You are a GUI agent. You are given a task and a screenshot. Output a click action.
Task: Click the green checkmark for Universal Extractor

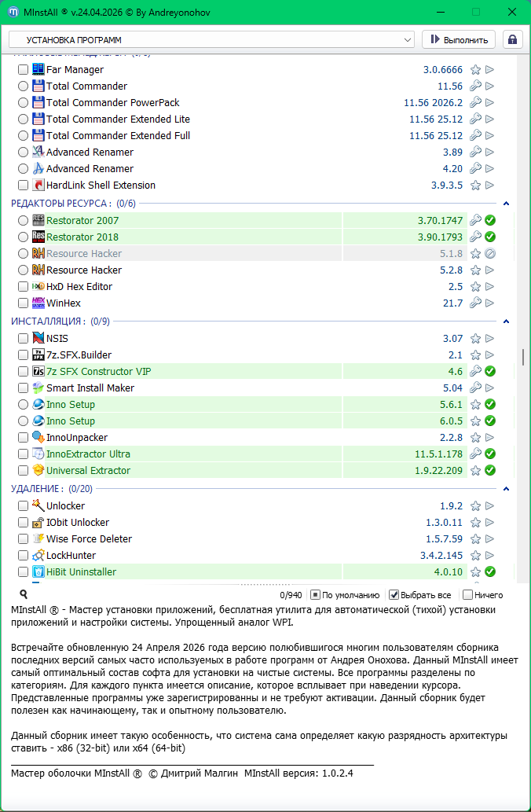(490, 471)
